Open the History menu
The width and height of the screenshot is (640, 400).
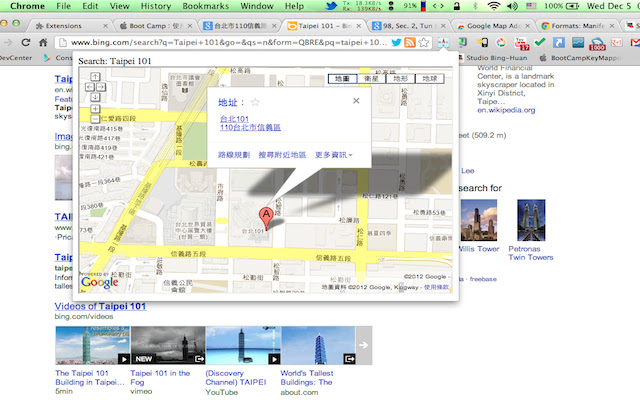(156, 6)
